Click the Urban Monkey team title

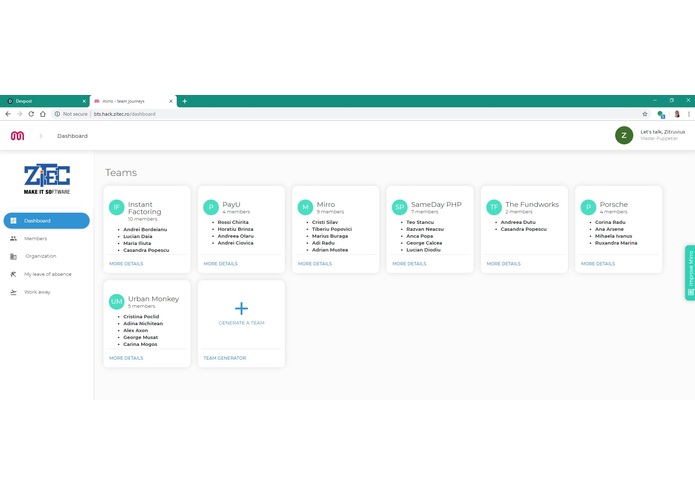pos(153,299)
